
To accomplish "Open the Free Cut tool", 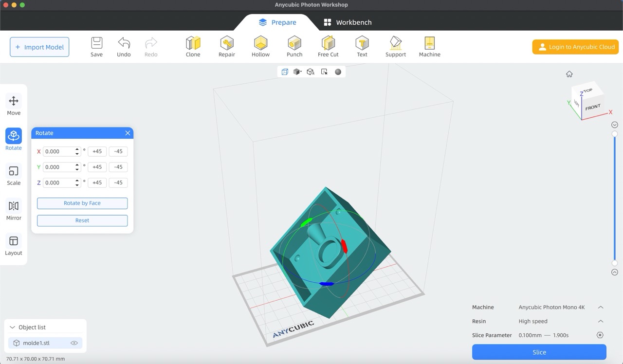I will point(328,47).
